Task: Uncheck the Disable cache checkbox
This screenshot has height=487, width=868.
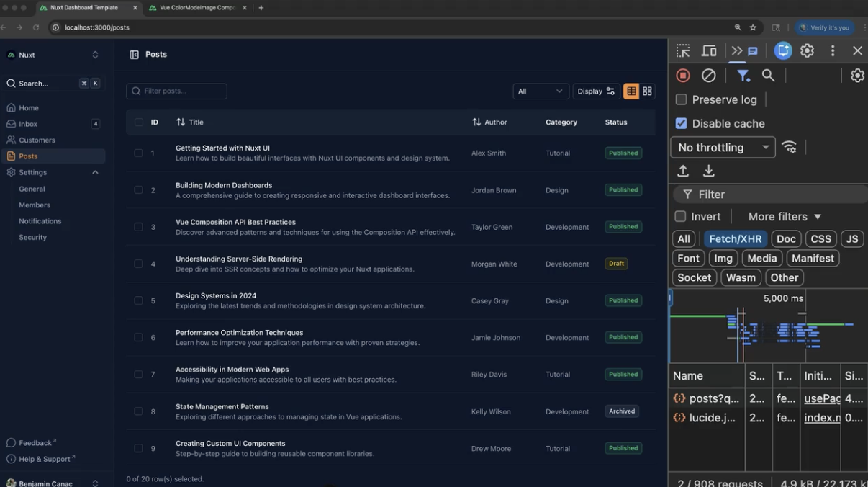Action: point(681,123)
